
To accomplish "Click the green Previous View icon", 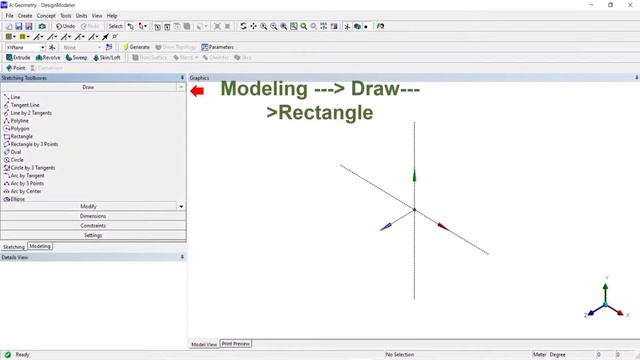I will pyautogui.click(x=304, y=26).
